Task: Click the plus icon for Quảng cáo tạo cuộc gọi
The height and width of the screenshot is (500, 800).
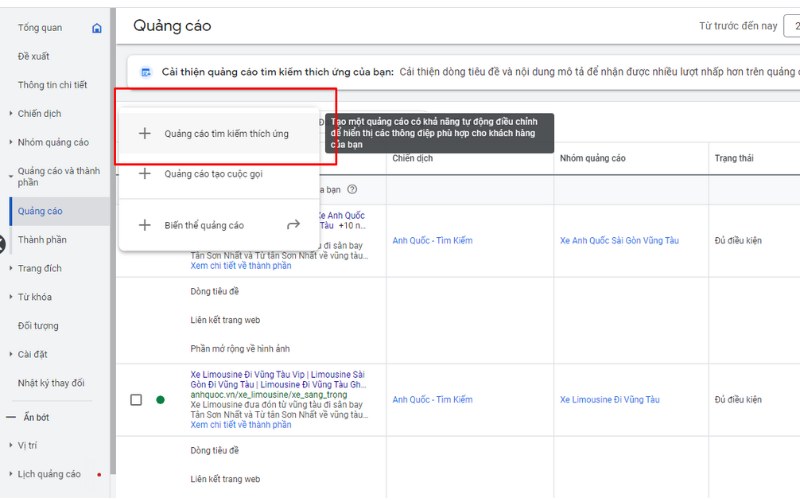Action: click(144, 174)
